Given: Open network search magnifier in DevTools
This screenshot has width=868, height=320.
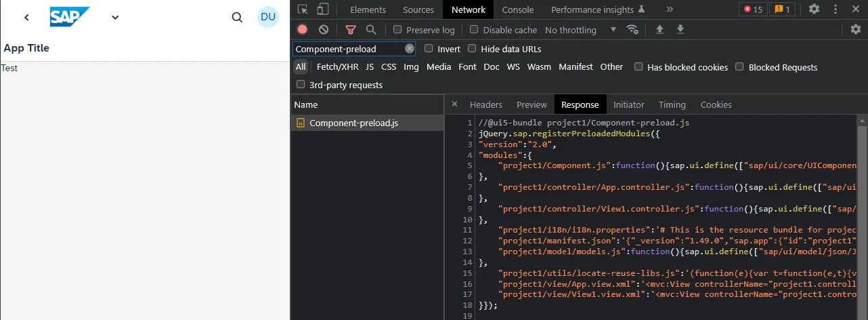Looking at the screenshot, I should [x=371, y=29].
